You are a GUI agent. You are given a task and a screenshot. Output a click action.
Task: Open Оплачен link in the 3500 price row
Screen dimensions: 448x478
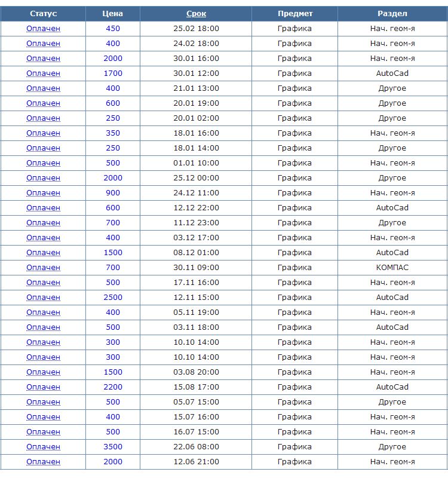coord(43,447)
